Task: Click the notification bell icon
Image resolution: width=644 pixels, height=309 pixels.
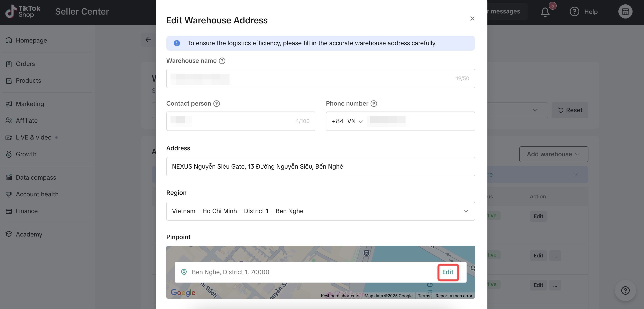Action: pos(545,12)
